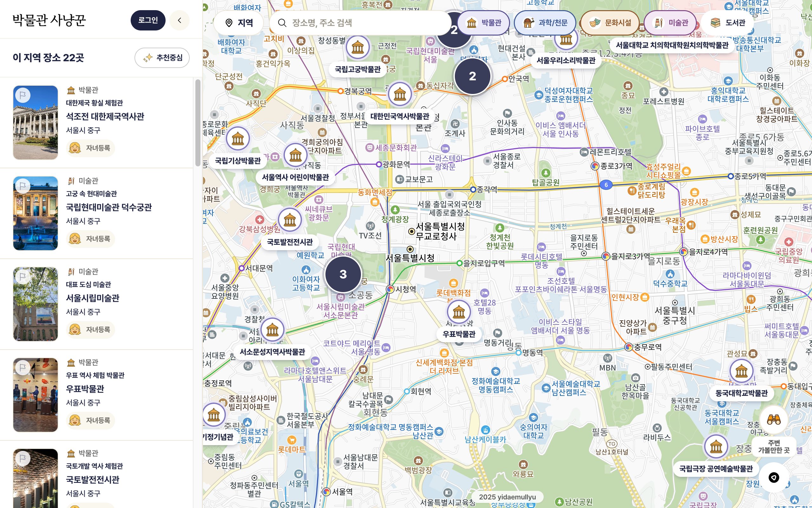Select the 대한민국역사박물관 museum pin
The width and height of the screenshot is (812, 508).
click(400, 94)
